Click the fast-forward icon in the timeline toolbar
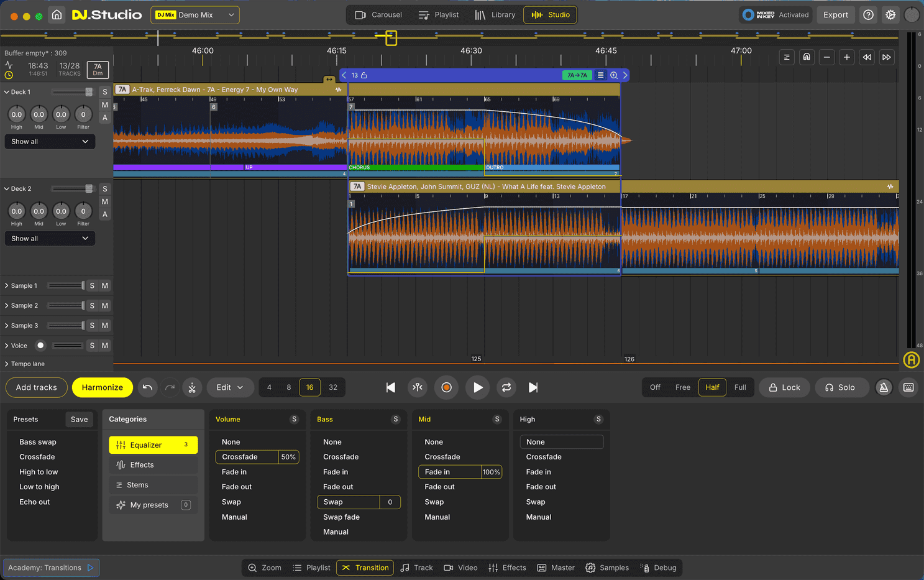The width and height of the screenshot is (924, 580). point(887,57)
